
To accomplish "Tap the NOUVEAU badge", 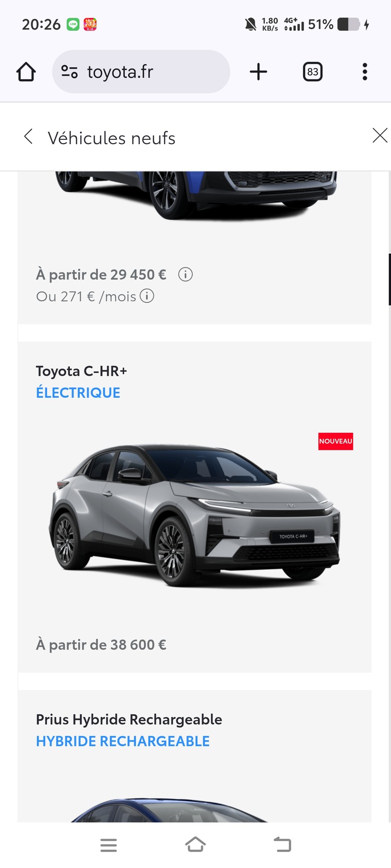I will pos(336,441).
